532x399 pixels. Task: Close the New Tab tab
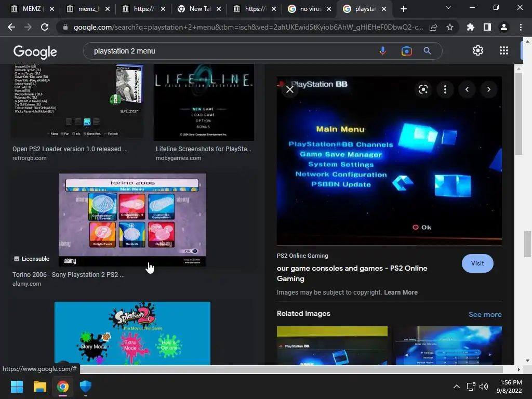click(x=219, y=9)
